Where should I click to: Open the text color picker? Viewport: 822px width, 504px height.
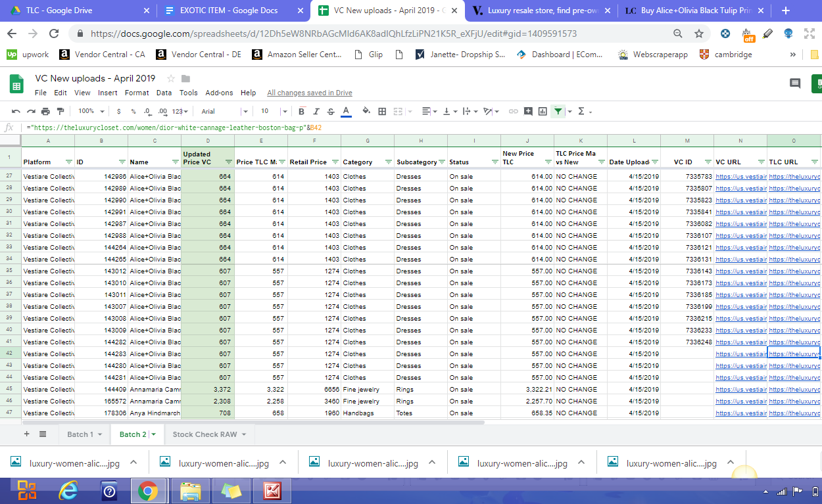tap(346, 112)
